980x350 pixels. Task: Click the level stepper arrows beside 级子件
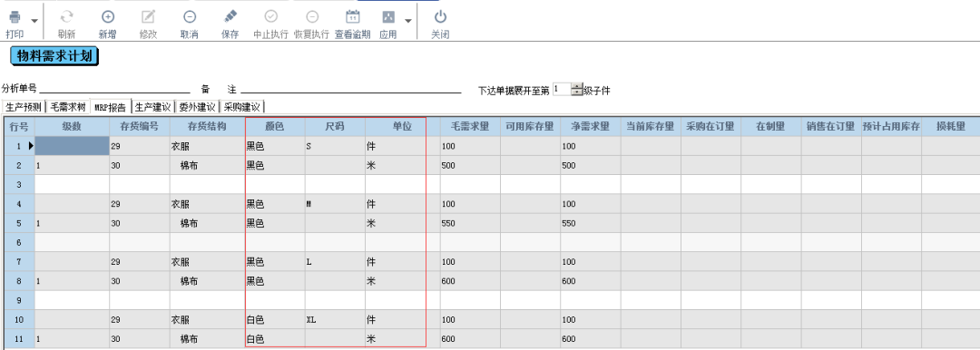coord(577,90)
